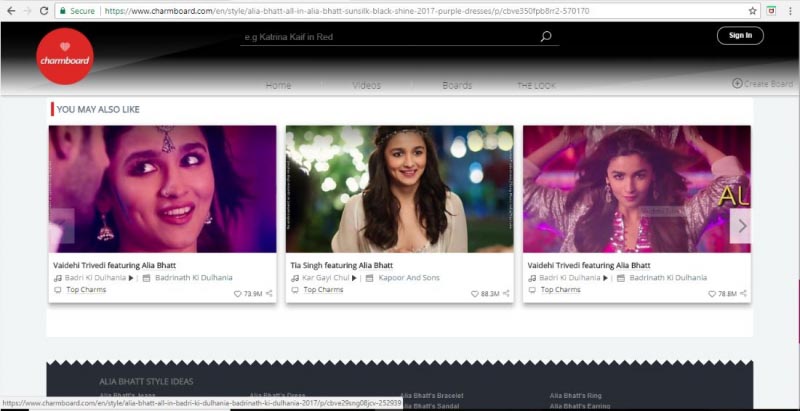Screen dimensions: 800x411
Task: Open the Boards menu item
Action: [x=457, y=86]
